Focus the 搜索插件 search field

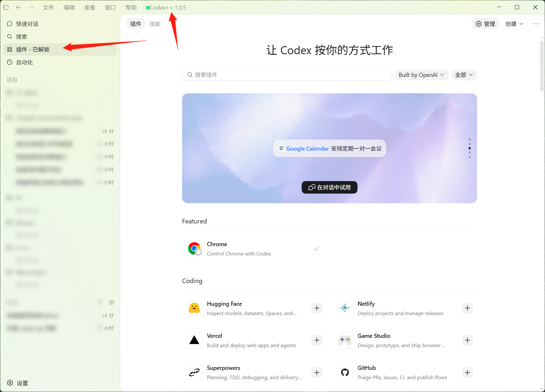(287, 75)
